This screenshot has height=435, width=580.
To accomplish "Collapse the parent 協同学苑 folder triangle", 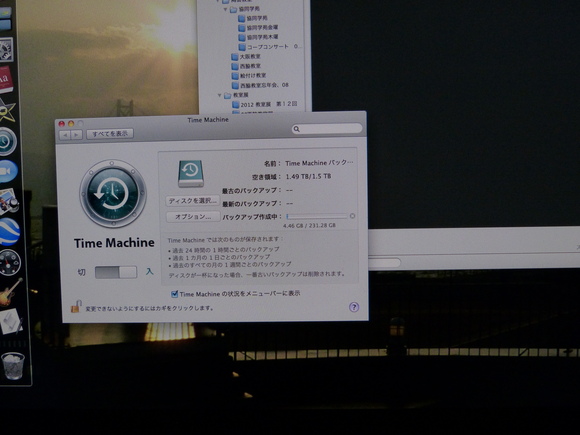I will pos(225,9).
